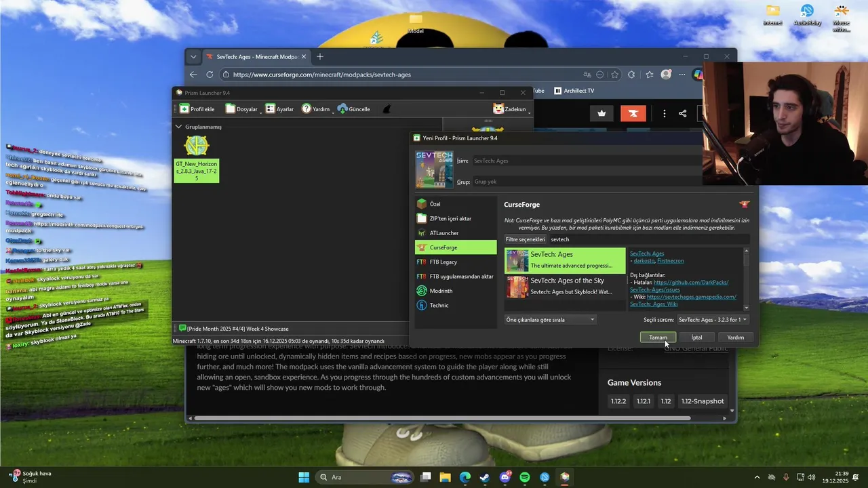Click the Filtre seçenekleri button
This screenshot has width=868, height=488.
point(526,239)
